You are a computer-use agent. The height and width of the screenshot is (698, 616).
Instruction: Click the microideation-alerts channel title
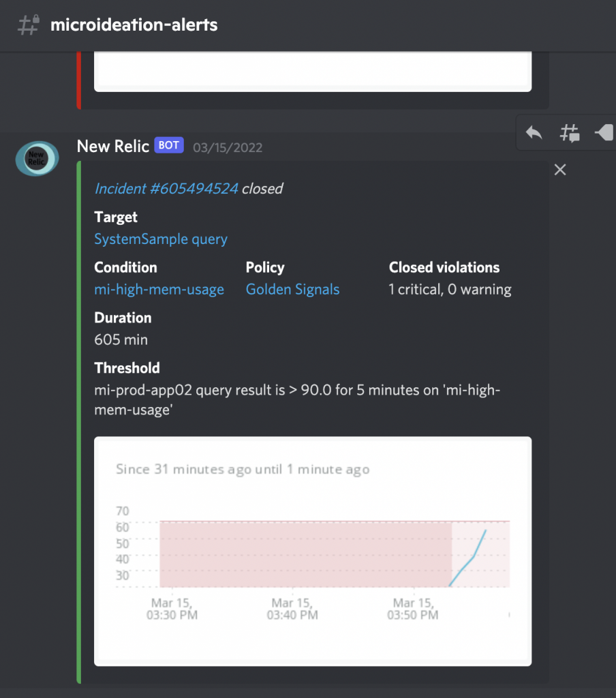coord(134,25)
